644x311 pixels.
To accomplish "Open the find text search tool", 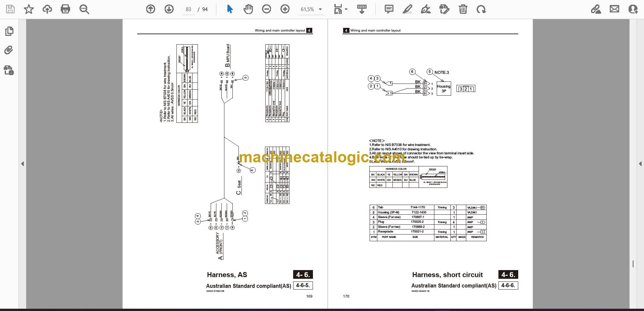I will tap(84, 9).
